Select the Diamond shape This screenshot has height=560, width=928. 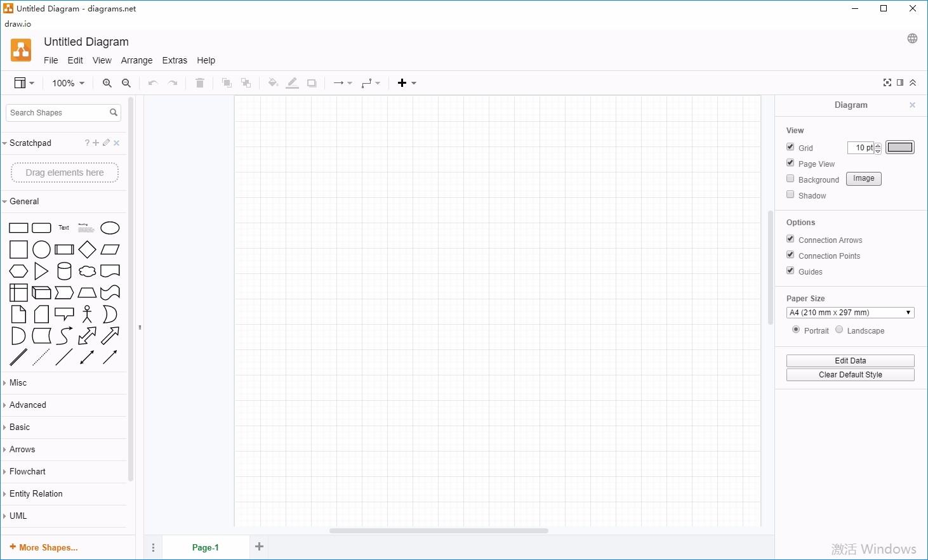click(88, 249)
